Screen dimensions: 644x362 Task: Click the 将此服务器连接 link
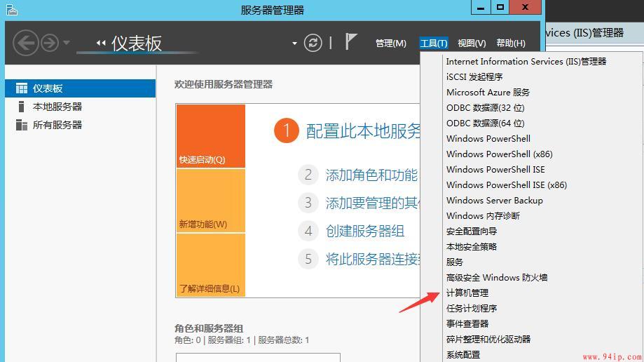[373, 259]
